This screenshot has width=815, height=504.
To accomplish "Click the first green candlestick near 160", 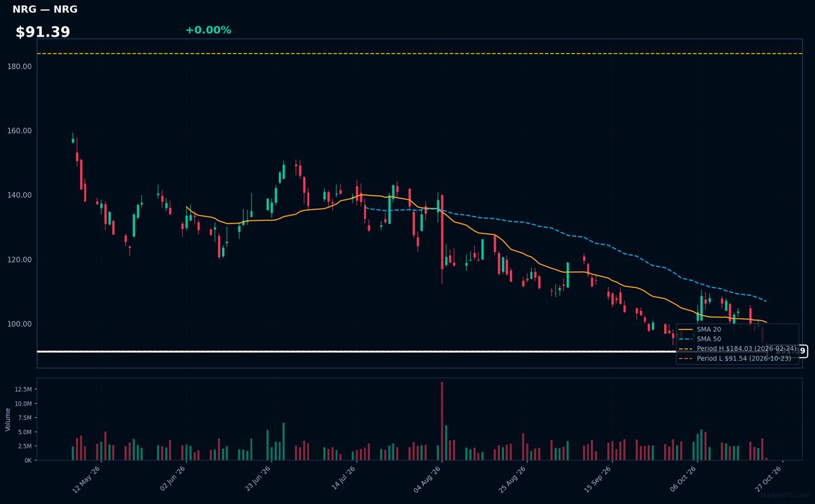I will [x=73, y=140].
